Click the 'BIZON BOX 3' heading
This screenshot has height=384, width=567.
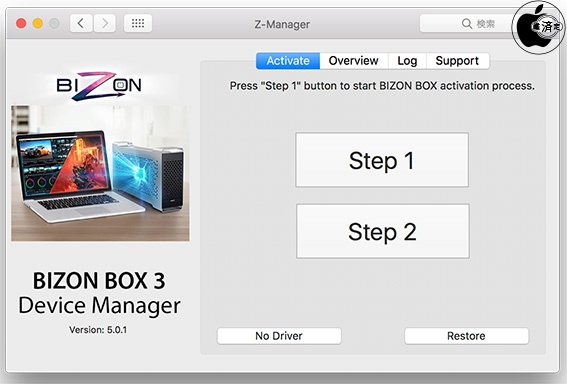pos(99,281)
